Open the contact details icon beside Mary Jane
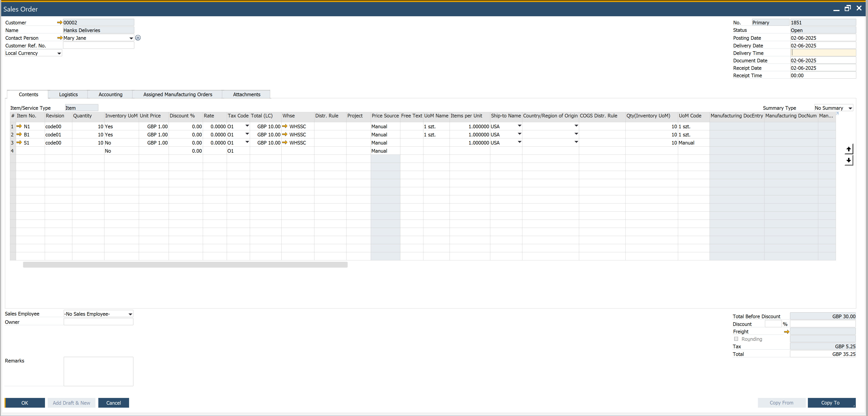Screen dimensions: 868x416 click(138, 38)
